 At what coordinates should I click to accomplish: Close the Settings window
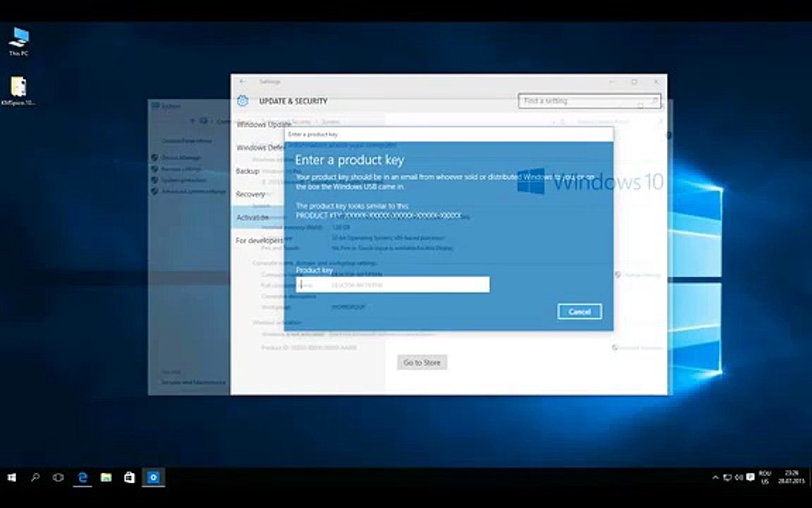pos(656,81)
